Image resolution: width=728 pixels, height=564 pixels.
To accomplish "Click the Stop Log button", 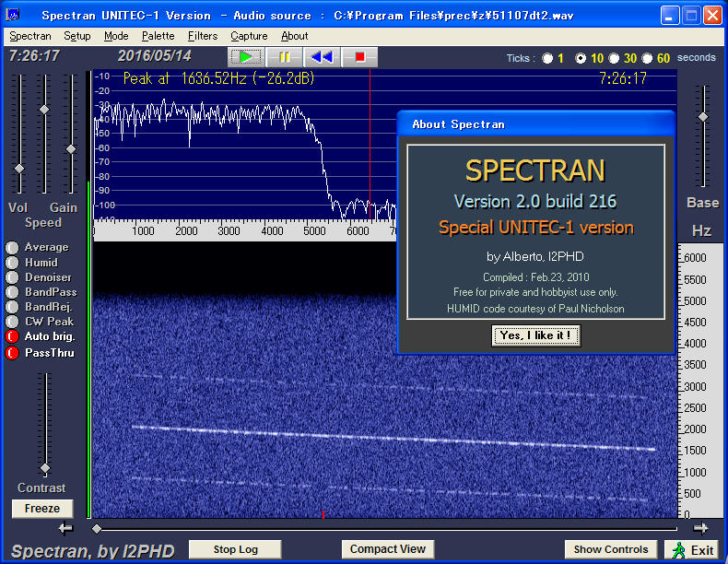I will [x=235, y=549].
